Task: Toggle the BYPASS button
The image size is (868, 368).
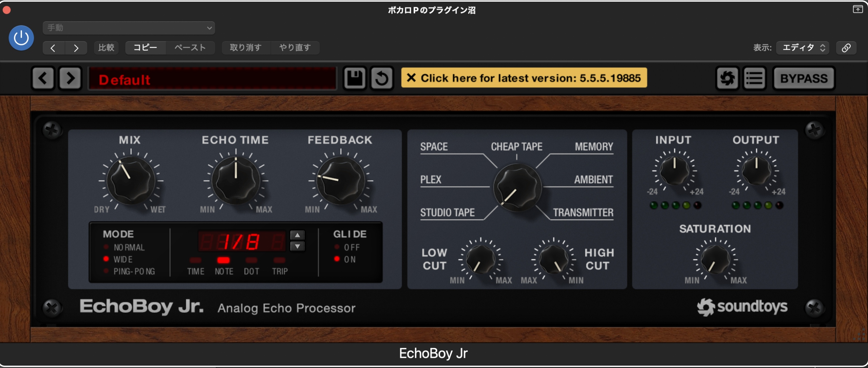Action: coord(804,78)
